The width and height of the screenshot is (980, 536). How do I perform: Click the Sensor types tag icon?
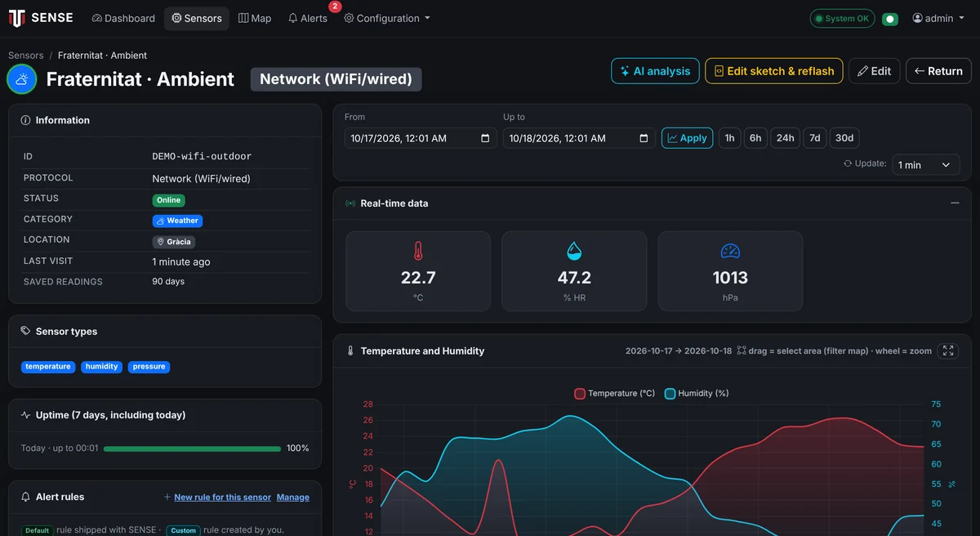(x=26, y=332)
